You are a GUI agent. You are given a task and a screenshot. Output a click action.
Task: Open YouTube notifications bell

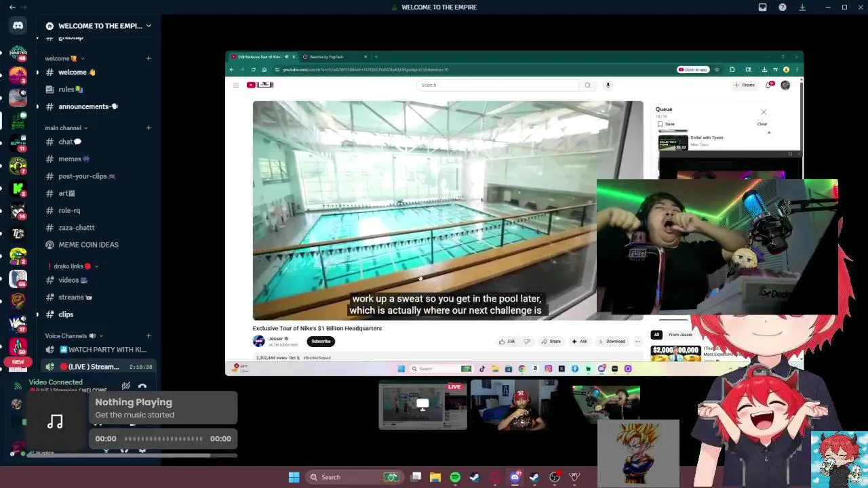coord(769,85)
